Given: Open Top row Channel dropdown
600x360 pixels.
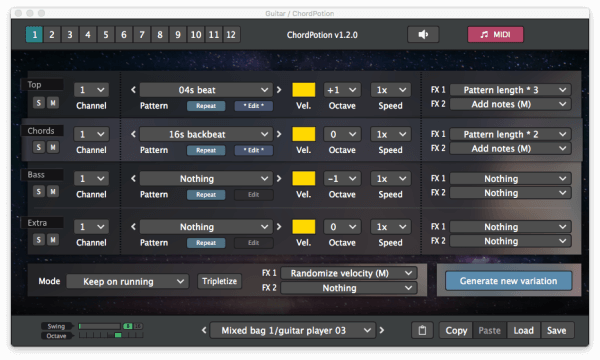Looking at the screenshot, I should click(91, 90).
